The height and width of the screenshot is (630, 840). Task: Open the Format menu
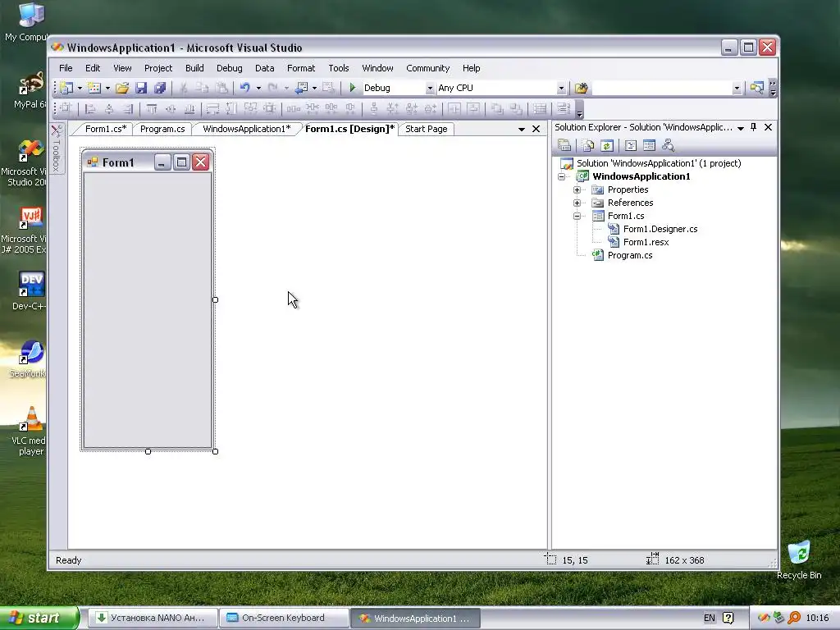[x=301, y=68]
